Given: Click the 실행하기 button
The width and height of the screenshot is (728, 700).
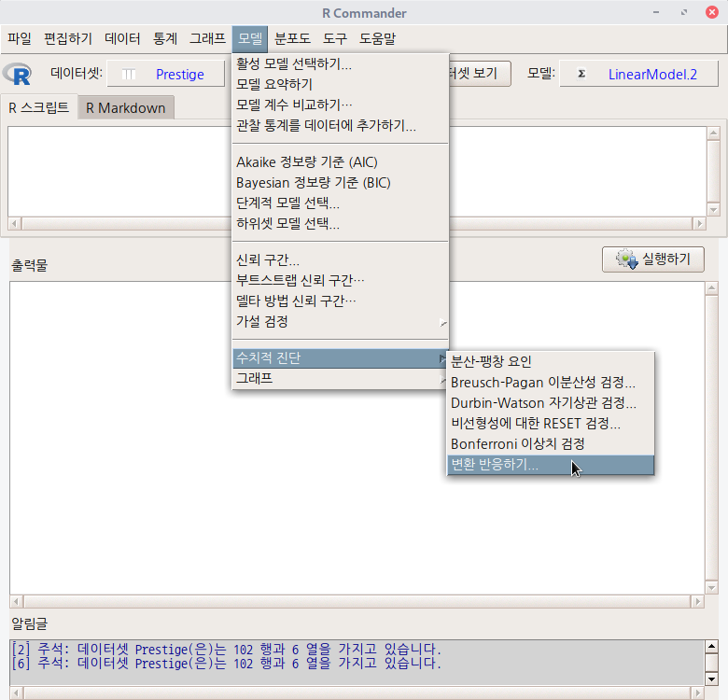Looking at the screenshot, I should coord(652,259).
